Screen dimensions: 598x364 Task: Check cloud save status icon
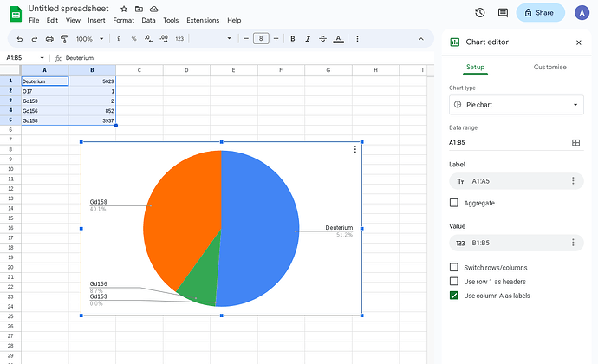[x=153, y=9]
